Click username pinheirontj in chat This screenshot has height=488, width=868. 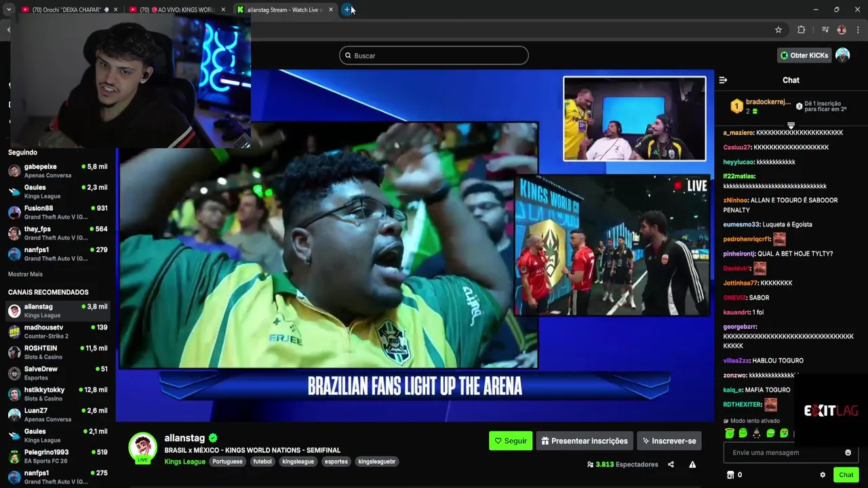coord(739,253)
